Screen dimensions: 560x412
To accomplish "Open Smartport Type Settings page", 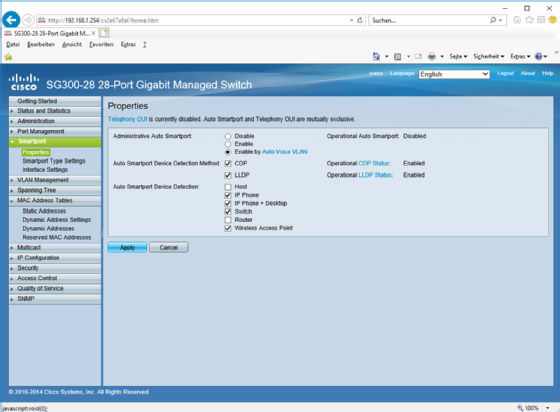I will (54, 161).
